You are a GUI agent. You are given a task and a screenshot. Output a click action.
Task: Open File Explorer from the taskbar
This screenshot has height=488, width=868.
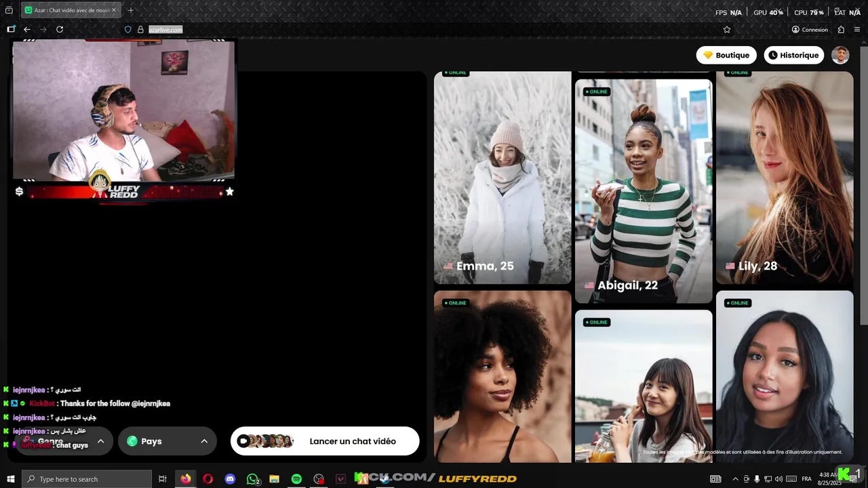[x=274, y=479]
